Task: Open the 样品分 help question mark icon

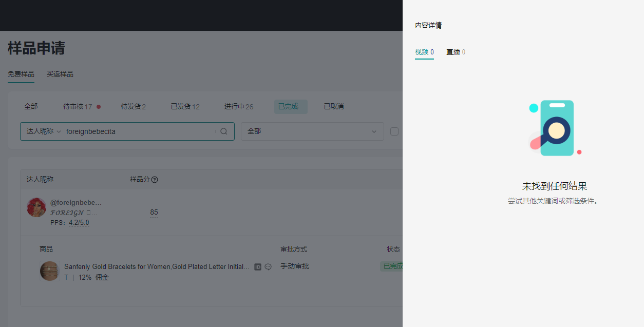Action: click(x=156, y=179)
